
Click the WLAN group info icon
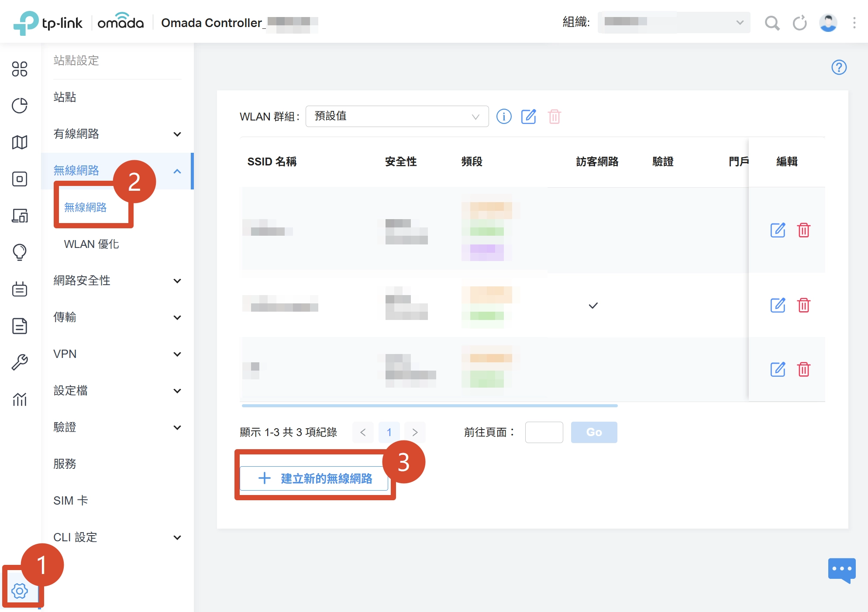(504, 117)
